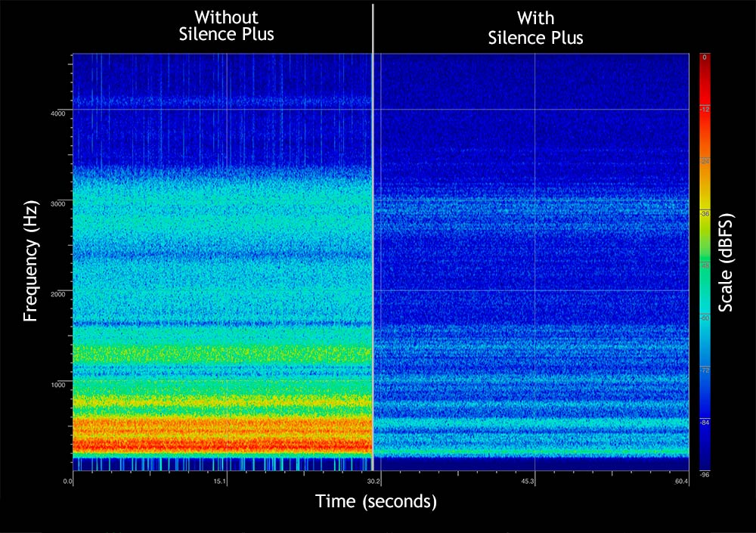Screen dimensions: 756x533
Task: Click the 4000 frequency tick label
Action: pyautogui.click(x=58, y=113)
